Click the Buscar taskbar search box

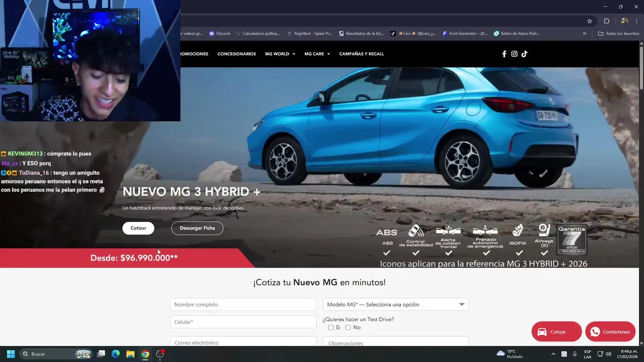pyautogui.click(x=56, y=354)
